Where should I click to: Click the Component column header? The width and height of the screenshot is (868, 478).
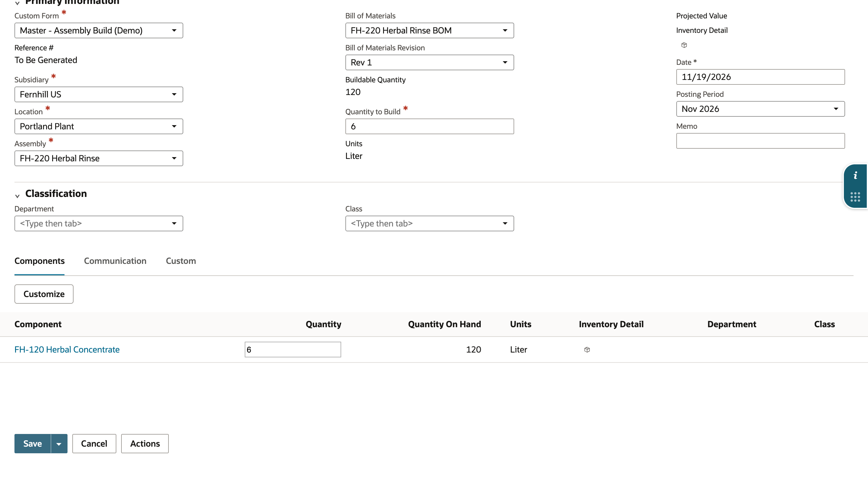click(x=38, y=324)
